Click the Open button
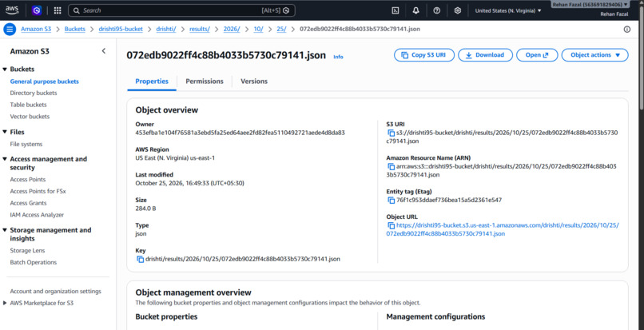 click(x=537, y=55)
